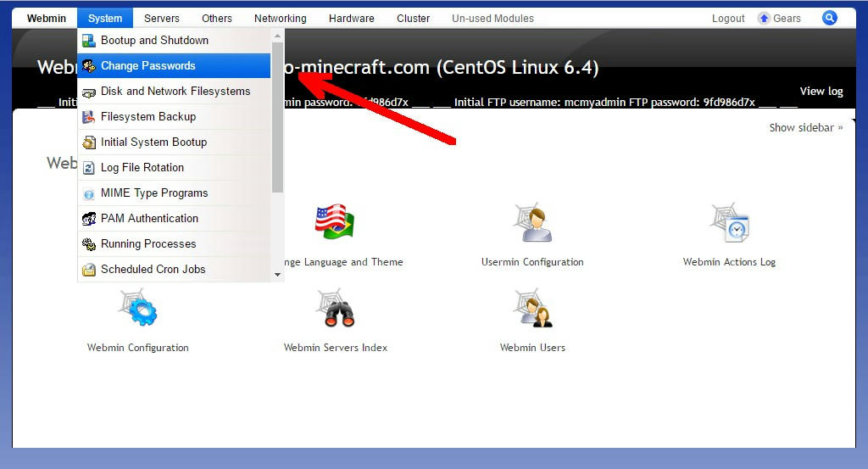The width and height of the screenshot is (868, 469).
Task: Click the Change Passwords keys icon
Action: coord(88,66)
